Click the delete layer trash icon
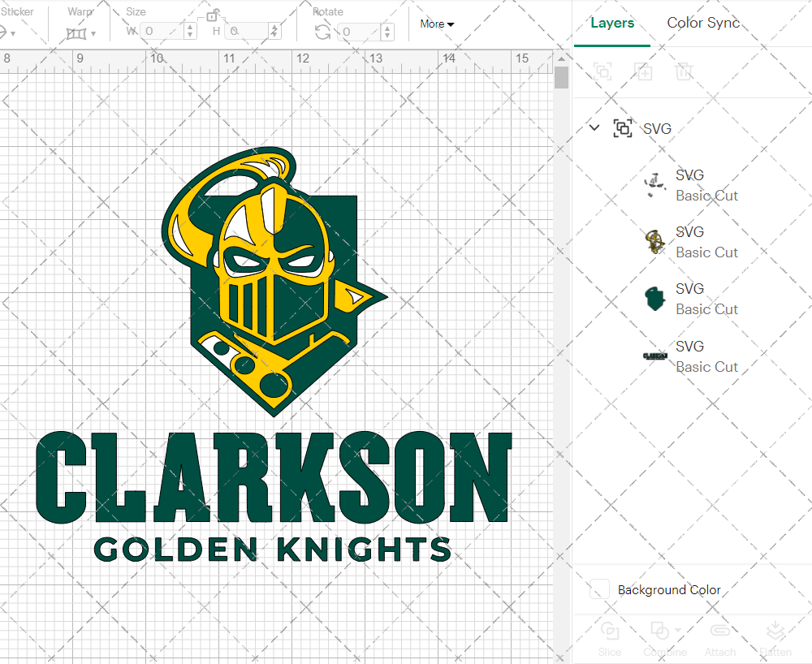The image size is (812, 664). point(685,71)
